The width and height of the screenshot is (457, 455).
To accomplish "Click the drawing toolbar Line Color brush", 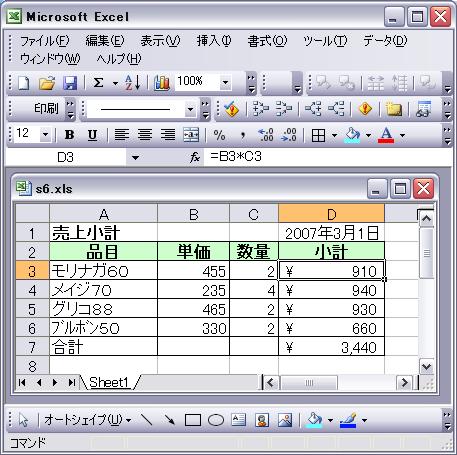I will point(348,420).
